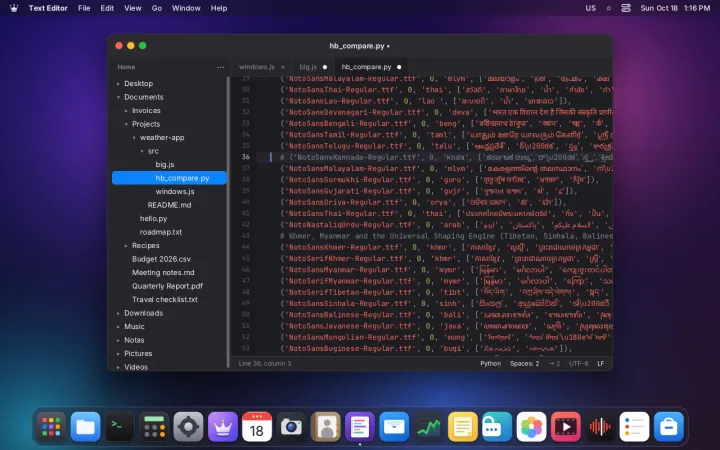
Task: Close the windows.js tab with its x
Action: [x=283, y=67]
